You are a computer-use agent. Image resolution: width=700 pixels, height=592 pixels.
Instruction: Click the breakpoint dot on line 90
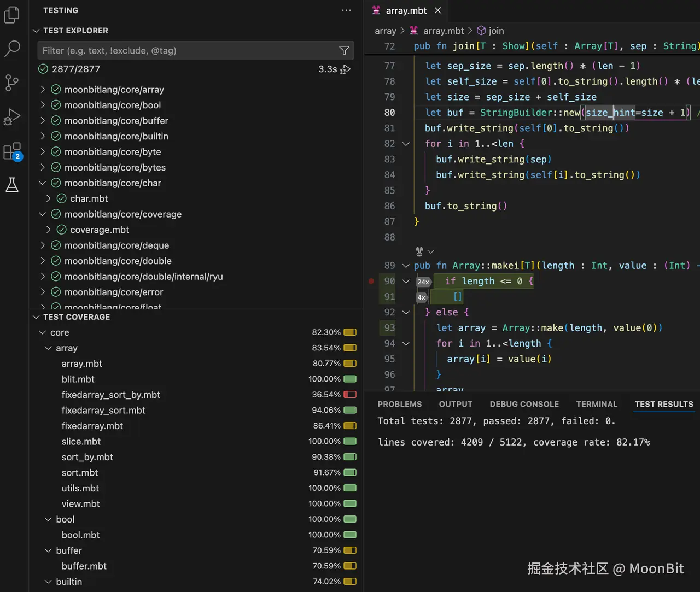371,281
